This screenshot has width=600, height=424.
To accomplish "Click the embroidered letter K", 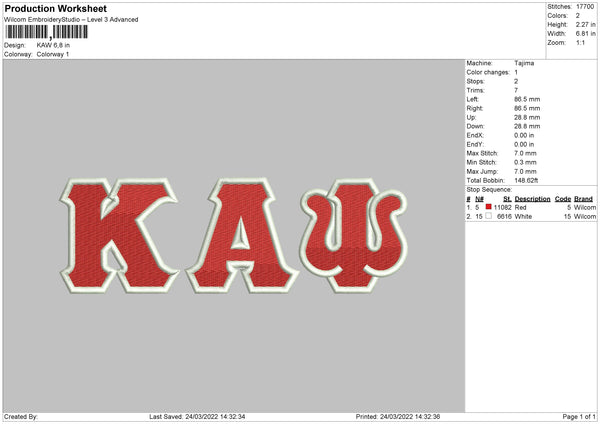I will (119, 235).
